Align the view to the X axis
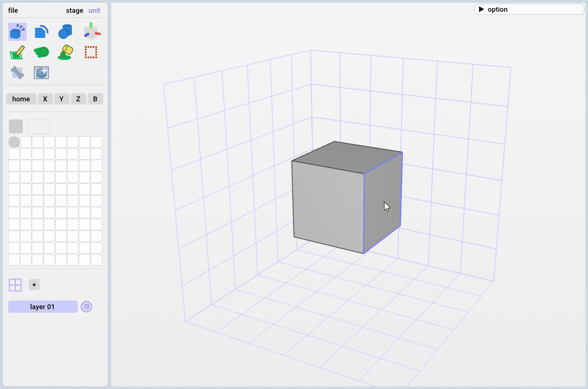Screen dimensions: 588x389 (45, 99)
